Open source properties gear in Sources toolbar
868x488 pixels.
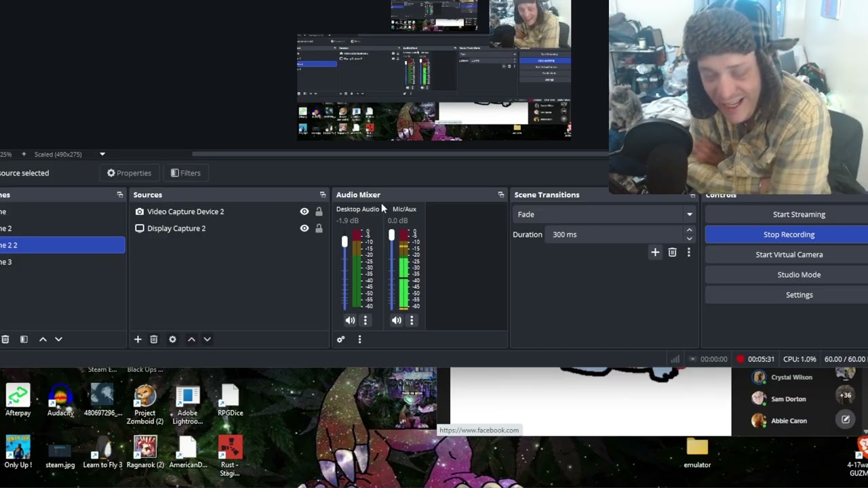[172, 339]
